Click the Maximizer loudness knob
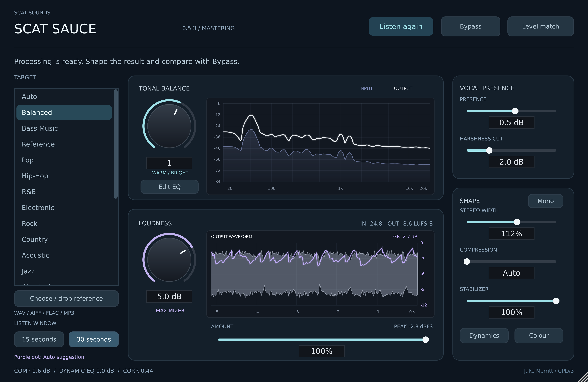The width and height of the screenshot is (588, 382). tap(169, 259)
